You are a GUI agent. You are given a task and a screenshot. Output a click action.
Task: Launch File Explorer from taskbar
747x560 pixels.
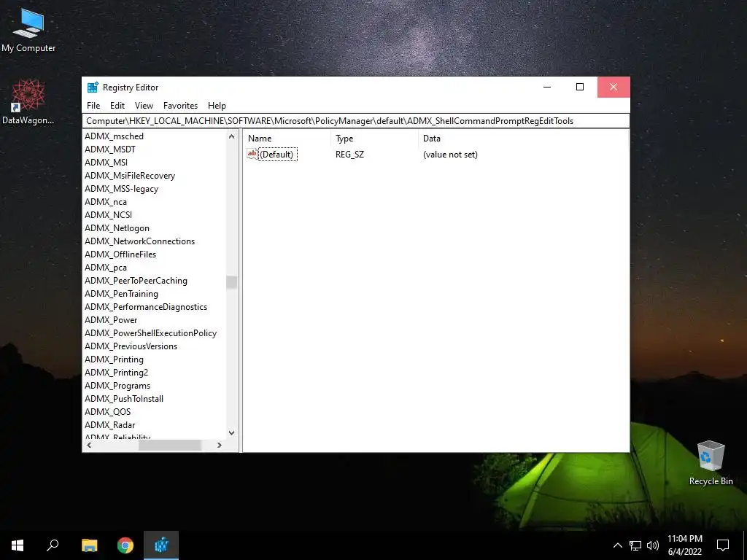pyautogui.click(x=89, y=545)
